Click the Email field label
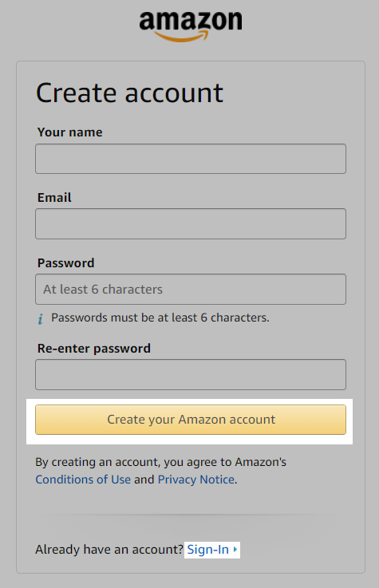Viewport: 379px width, 588px height. 54,197
